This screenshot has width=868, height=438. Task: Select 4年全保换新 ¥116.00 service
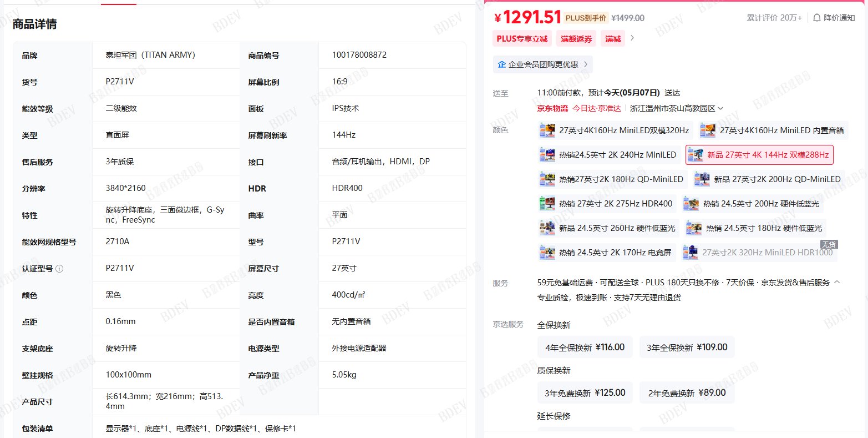[585, 348]
